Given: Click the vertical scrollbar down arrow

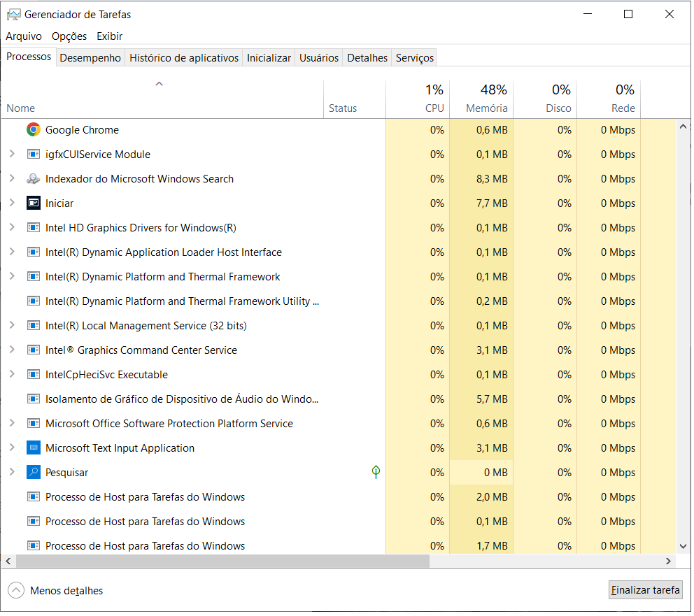Looking at the screenshot, I should [683, 547].
